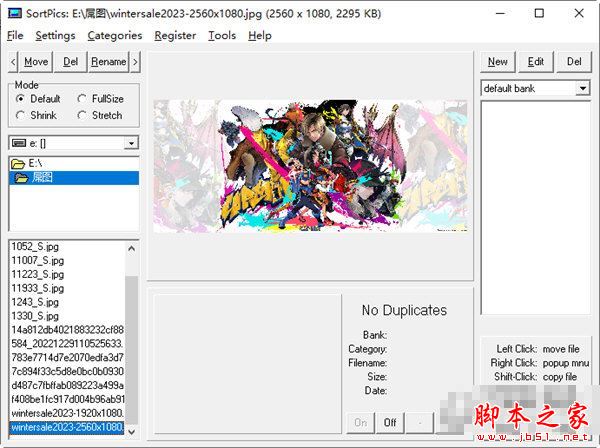Open the File menu
Viewport: 600px width, 448px height.
point(15,36)
